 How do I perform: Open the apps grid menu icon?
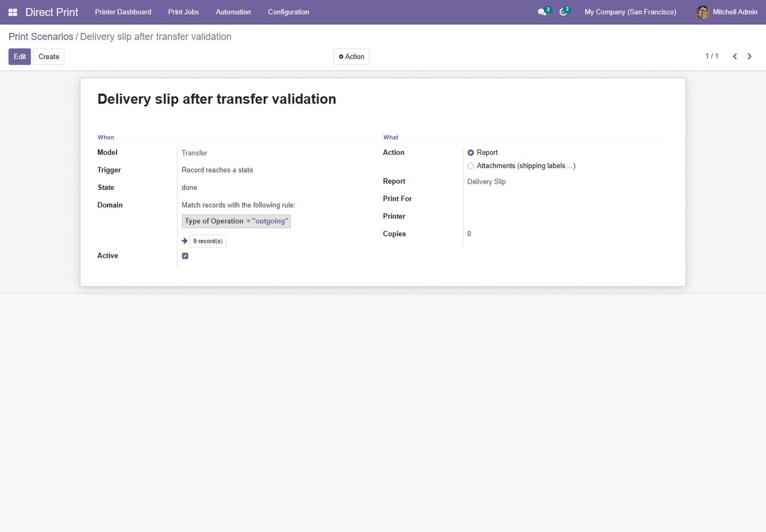tap(13, 12)
